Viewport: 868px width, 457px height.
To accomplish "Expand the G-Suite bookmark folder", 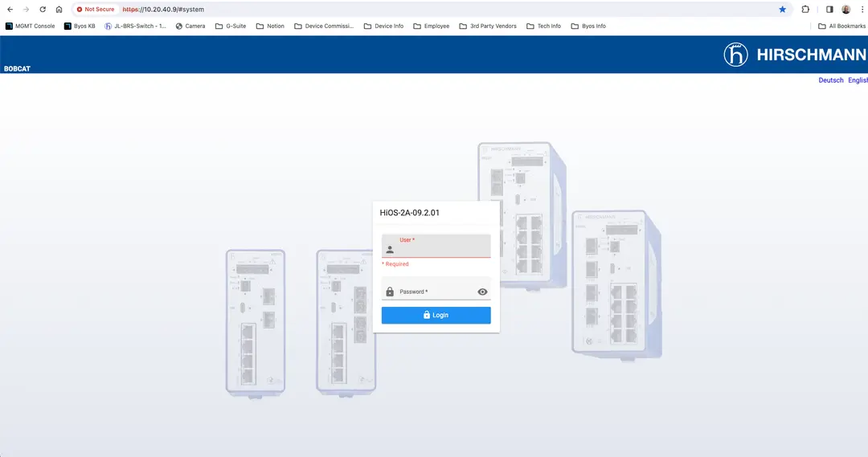I will 231,26.
